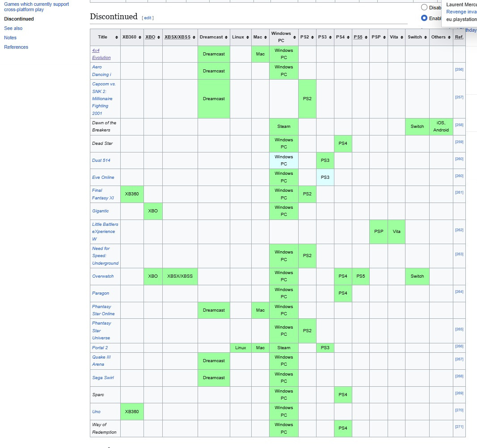Jump to Discontinued in sidebar contents
The image size is (477, 448).
[x=19, y=19]
